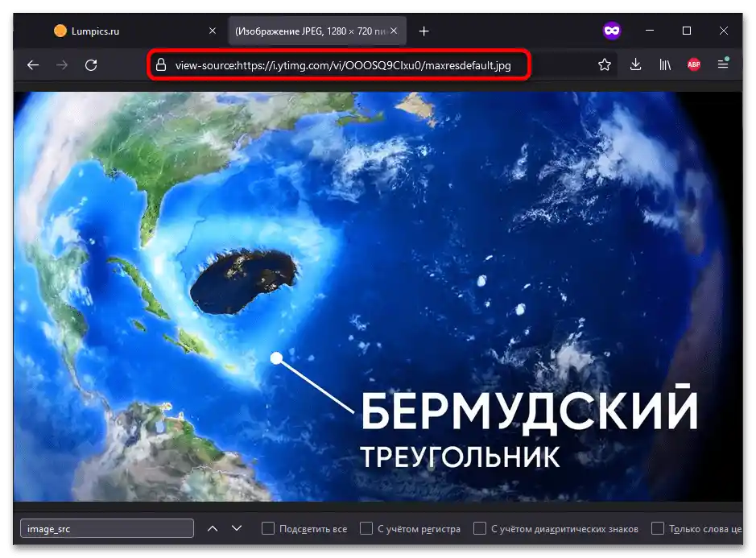Enable Только слова целиком checkbox

(657, 528)
